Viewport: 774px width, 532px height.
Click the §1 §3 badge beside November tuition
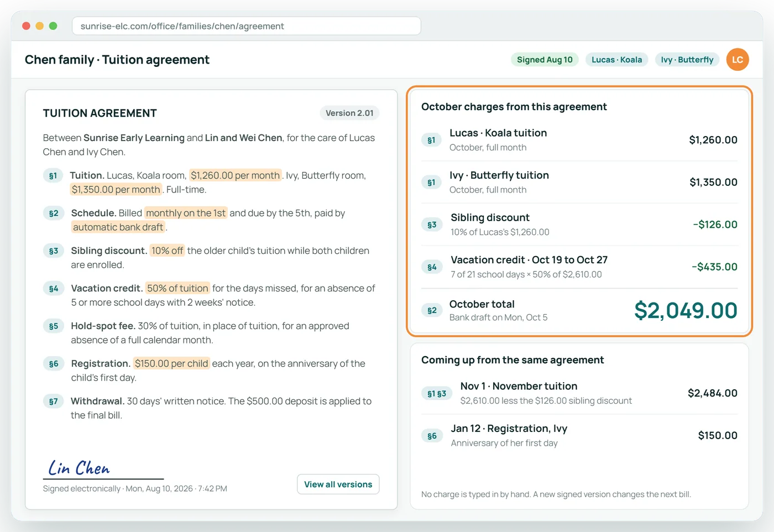pos(437,394)
